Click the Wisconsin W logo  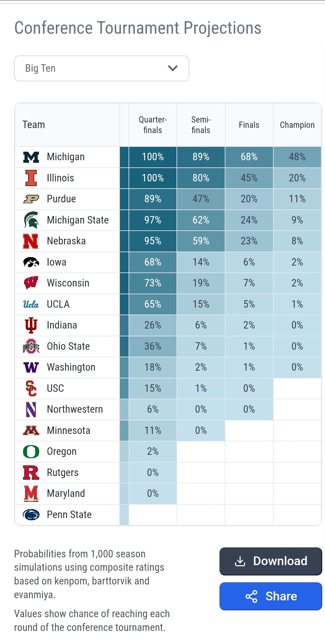tap(31, 283)
